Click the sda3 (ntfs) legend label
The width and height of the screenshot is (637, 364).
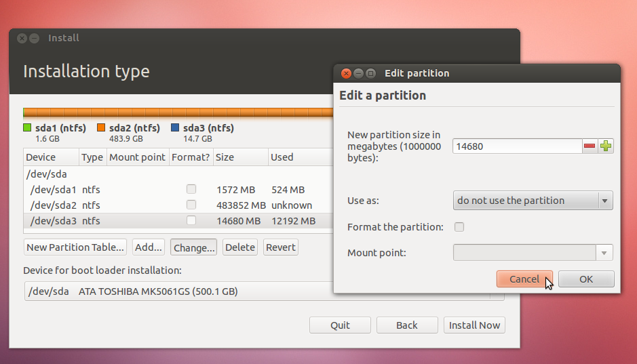[x=208, y=128]
